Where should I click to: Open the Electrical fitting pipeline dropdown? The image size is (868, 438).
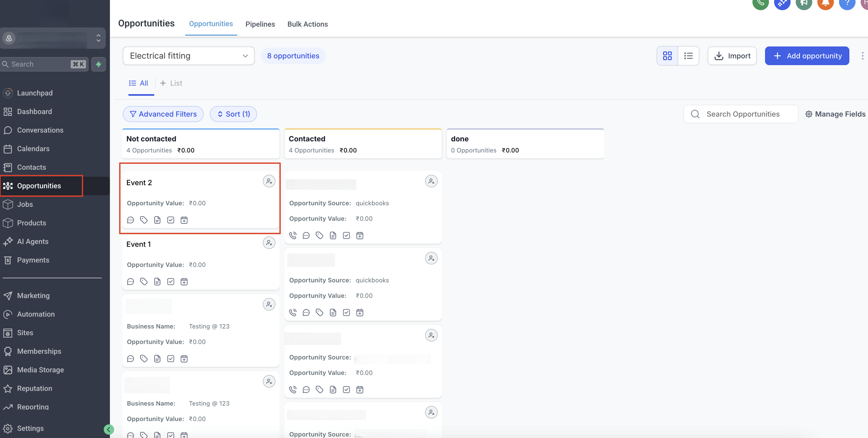(x=188, y=56)
